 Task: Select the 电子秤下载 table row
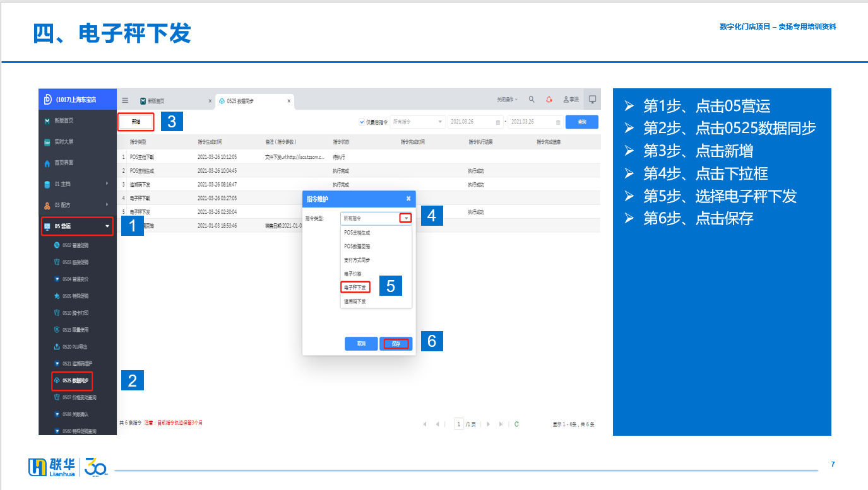[359, 198]
